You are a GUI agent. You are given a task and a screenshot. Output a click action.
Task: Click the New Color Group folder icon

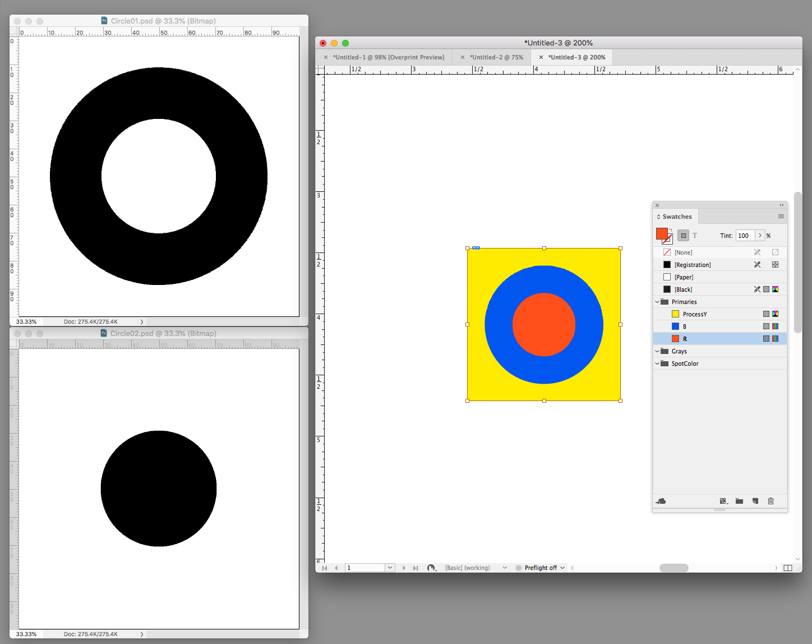coord(740,501)
